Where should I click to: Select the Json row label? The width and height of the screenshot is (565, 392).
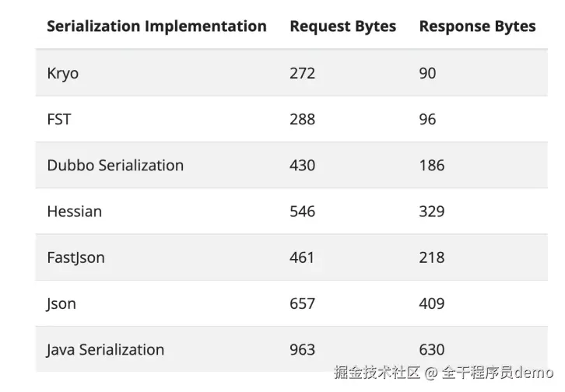click(x=61, y=304)
